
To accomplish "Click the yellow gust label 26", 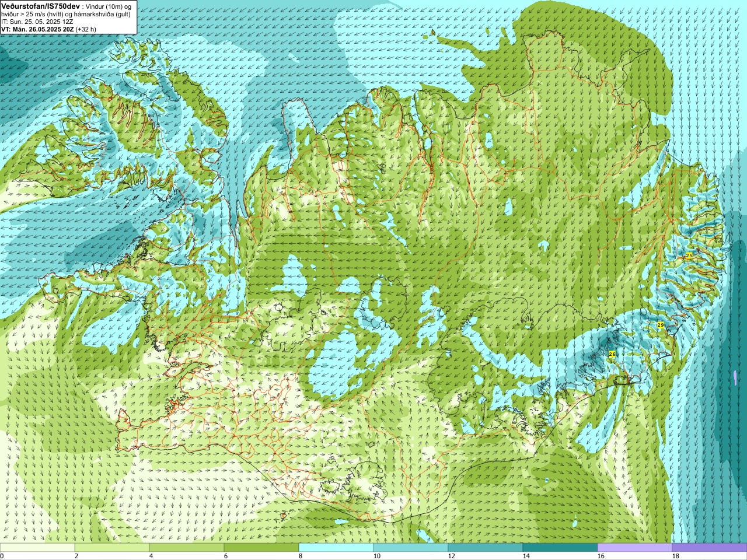I will coord(612,354).
